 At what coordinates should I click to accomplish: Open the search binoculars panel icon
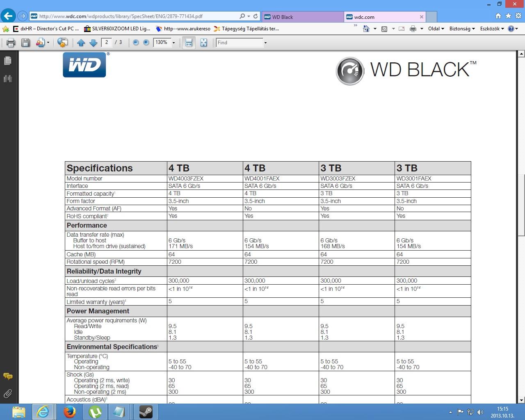tap(8, 78)
